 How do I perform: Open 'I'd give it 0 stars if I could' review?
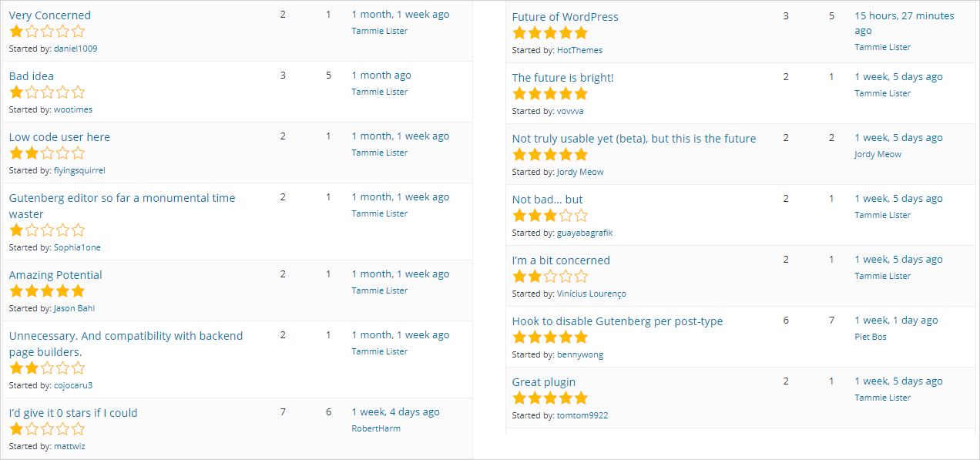coord(73,413)
